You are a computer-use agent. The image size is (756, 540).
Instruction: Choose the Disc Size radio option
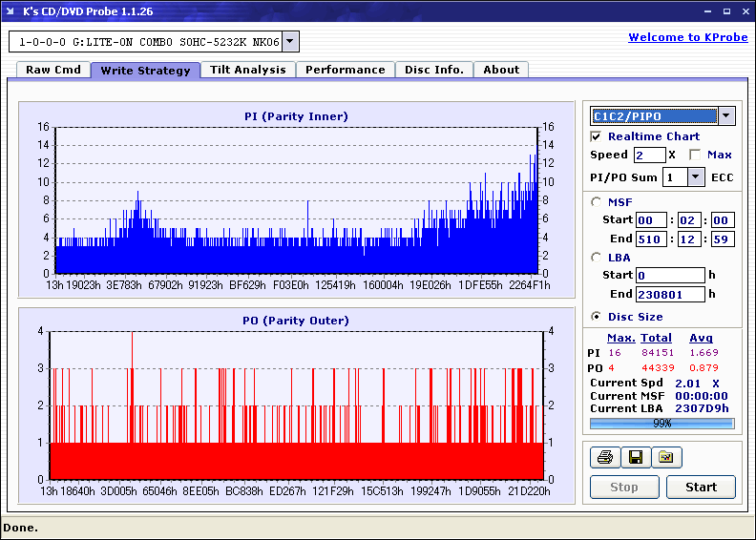pyautogui.click(x=597, y=317)
